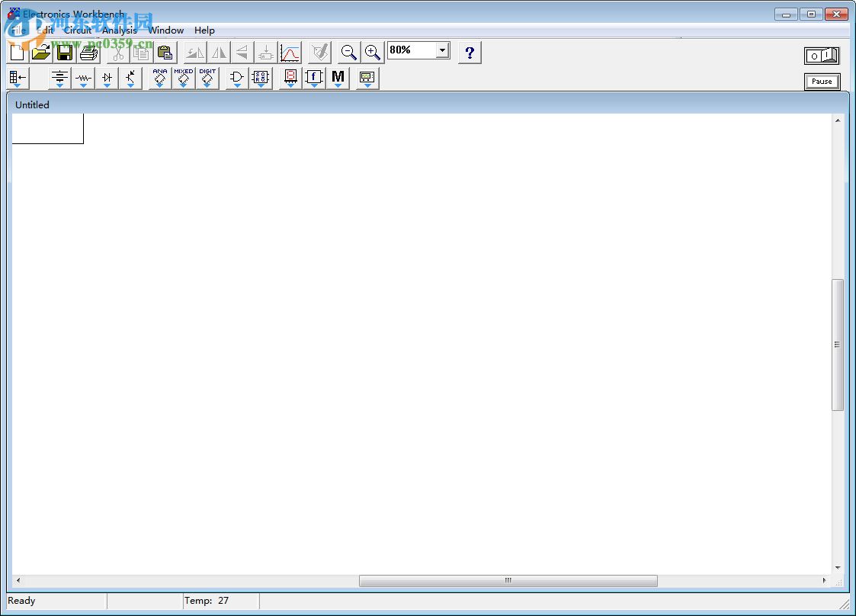Minimize the Electronics Workbench window
This screenshot has height=616, width=856.
point(786,14)
